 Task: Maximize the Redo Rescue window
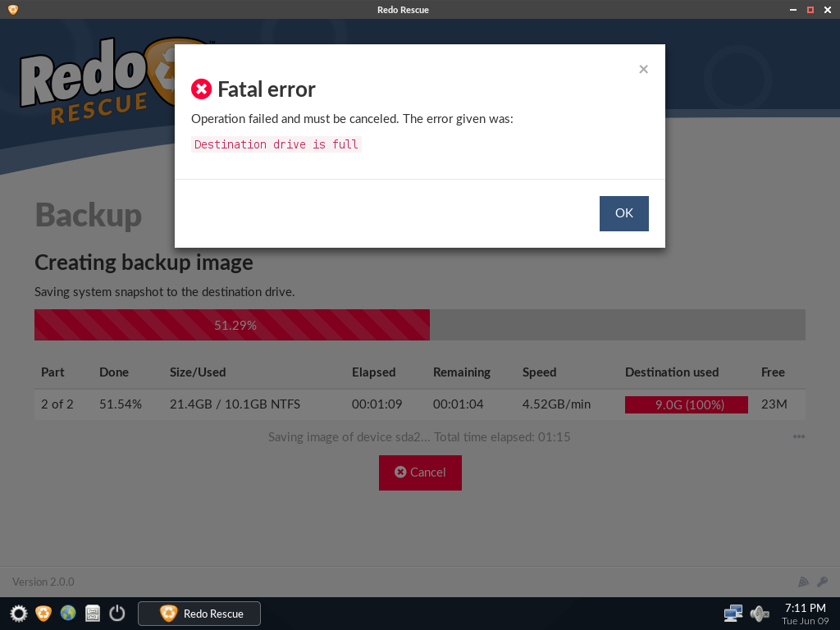(810, 10)
